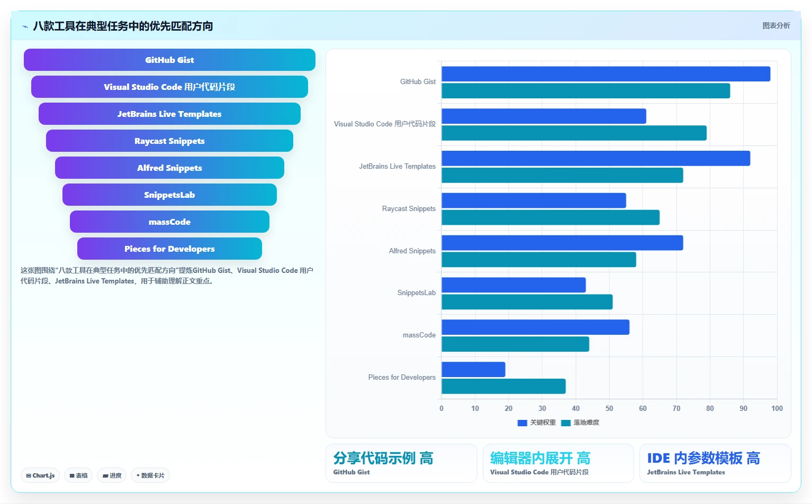
Task: Select the GitHub Gist funnel bar
Action: [x=169, y=60]
